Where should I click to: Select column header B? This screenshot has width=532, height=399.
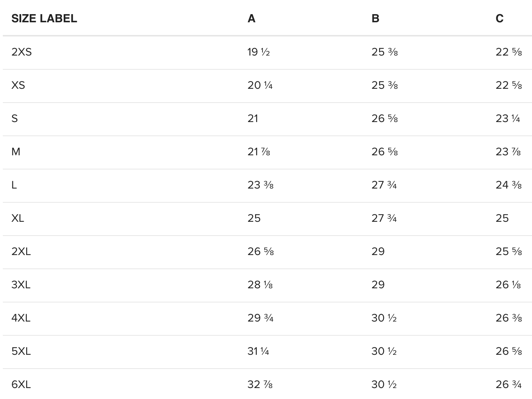pos(375,18)
